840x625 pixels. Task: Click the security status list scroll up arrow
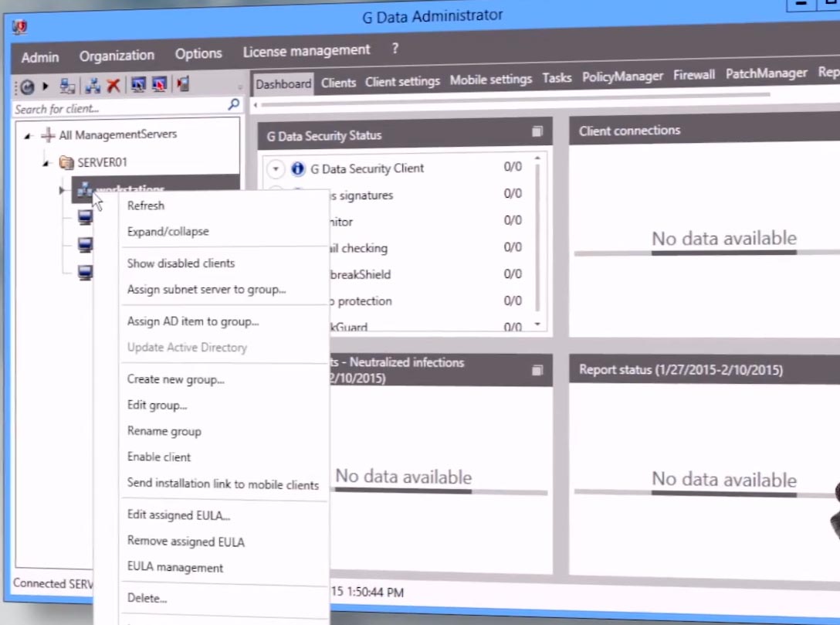(537, 158)
